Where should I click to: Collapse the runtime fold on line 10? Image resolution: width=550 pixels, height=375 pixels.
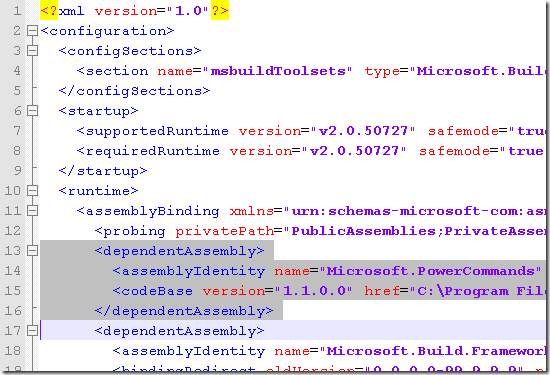[32, 190]
